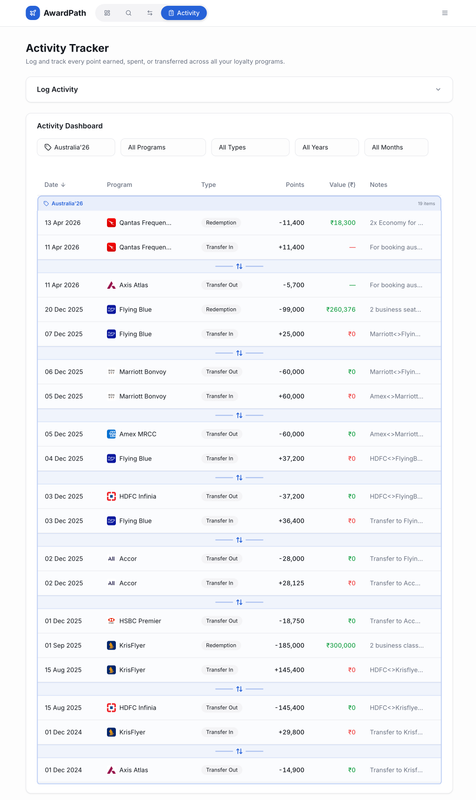The height and width of the screenshot is (800, 476).
Task: Click the Amex MRCC card icon
Action: [111, 434]
